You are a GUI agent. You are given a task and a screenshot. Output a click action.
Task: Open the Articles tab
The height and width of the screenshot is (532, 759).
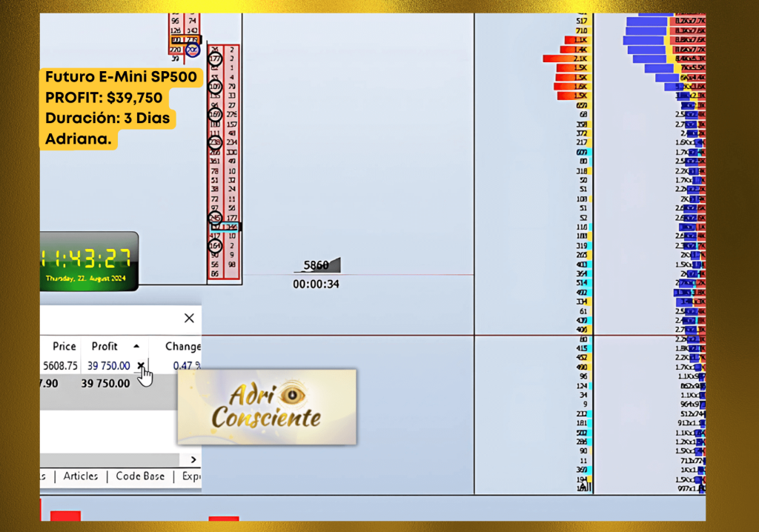(x=80, y=476)
